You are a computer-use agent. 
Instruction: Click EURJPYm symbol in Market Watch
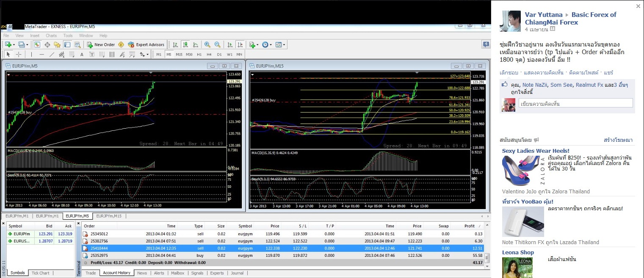click(x=22, y=234)
